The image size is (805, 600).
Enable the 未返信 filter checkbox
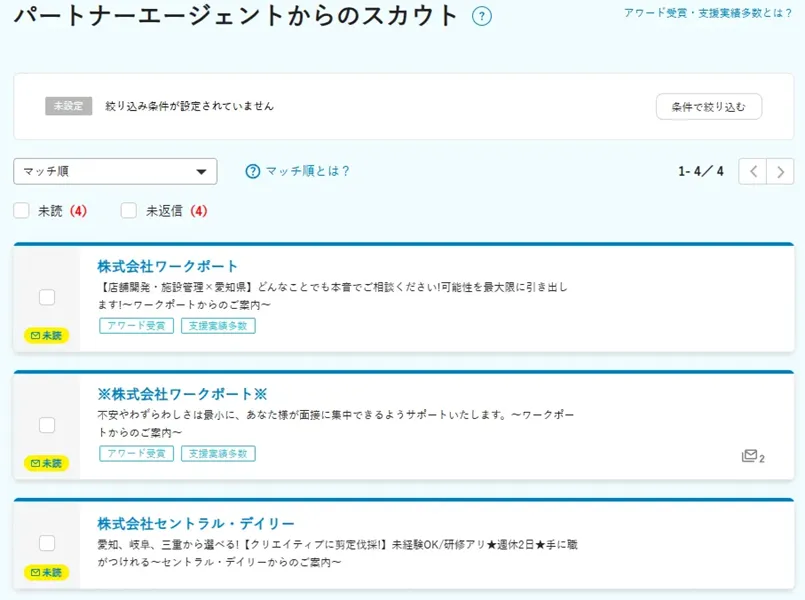point(129,211)
